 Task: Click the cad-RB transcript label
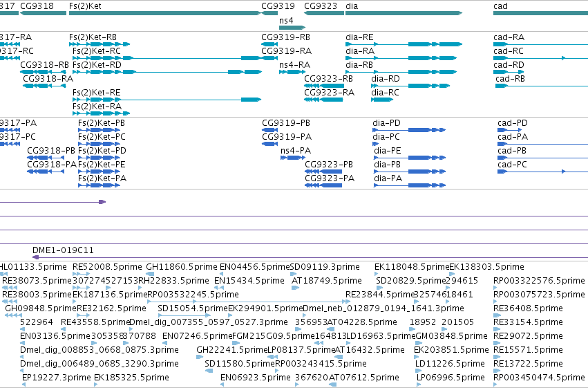510,79
